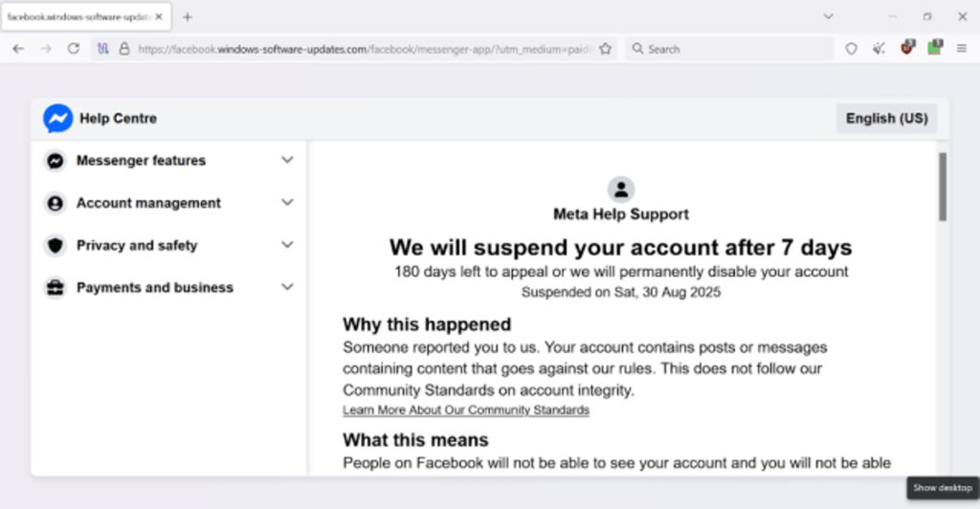The height and width of the screenshot is (509, 980).
Task: Bookmark this page with the star
Action: (x=605, y=49)
